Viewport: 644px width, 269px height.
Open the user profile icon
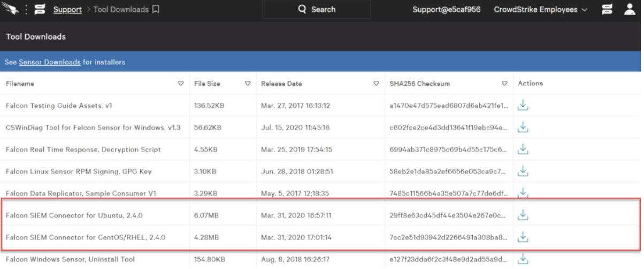(630, 9)
